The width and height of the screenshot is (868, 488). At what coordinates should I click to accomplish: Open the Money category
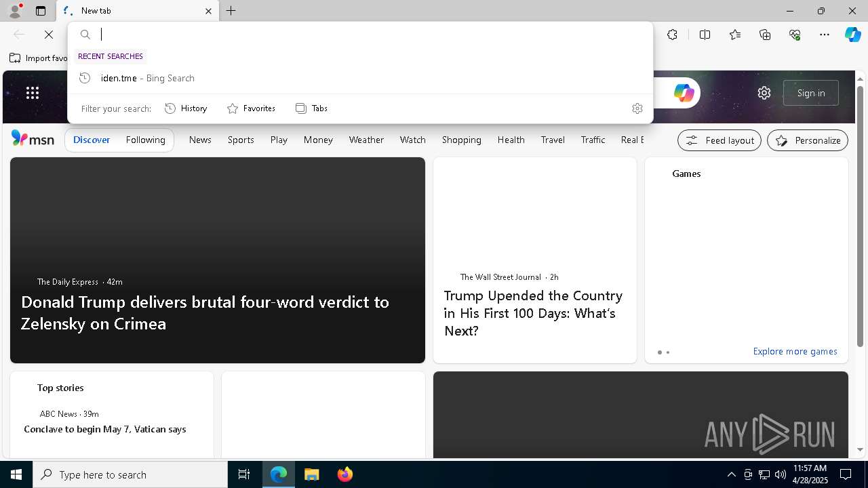point(318,140)
